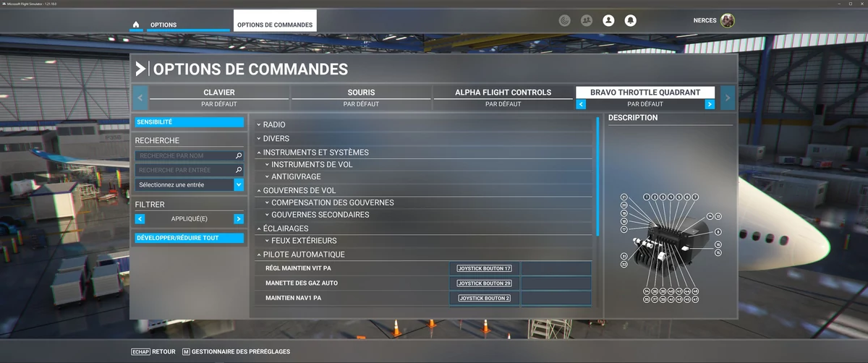
Task: Click DÉVELOPPER/RÉDUIRE TOUT button
Action: (190, 238)
